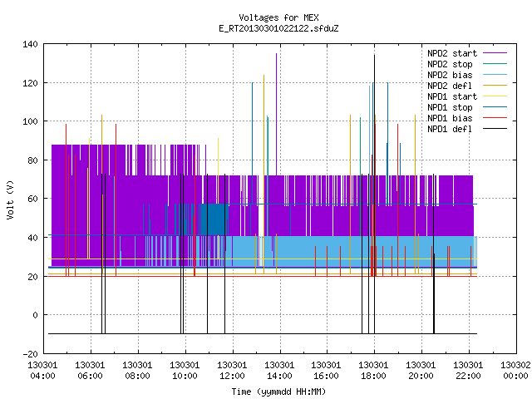Image resolution: width=532 pixels, height=399 pixels.
Task: Click the NPD2 defl legend label
Action: (450, 86)
